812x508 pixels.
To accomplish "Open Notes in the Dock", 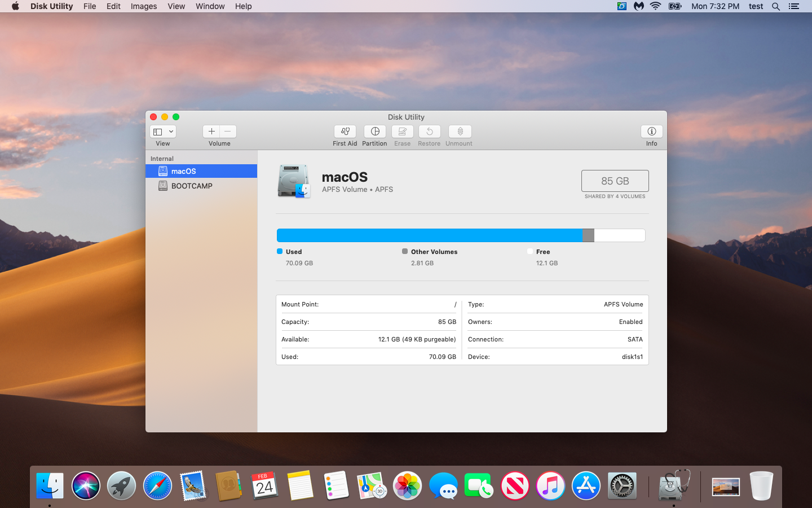I will tap(300, 485).
